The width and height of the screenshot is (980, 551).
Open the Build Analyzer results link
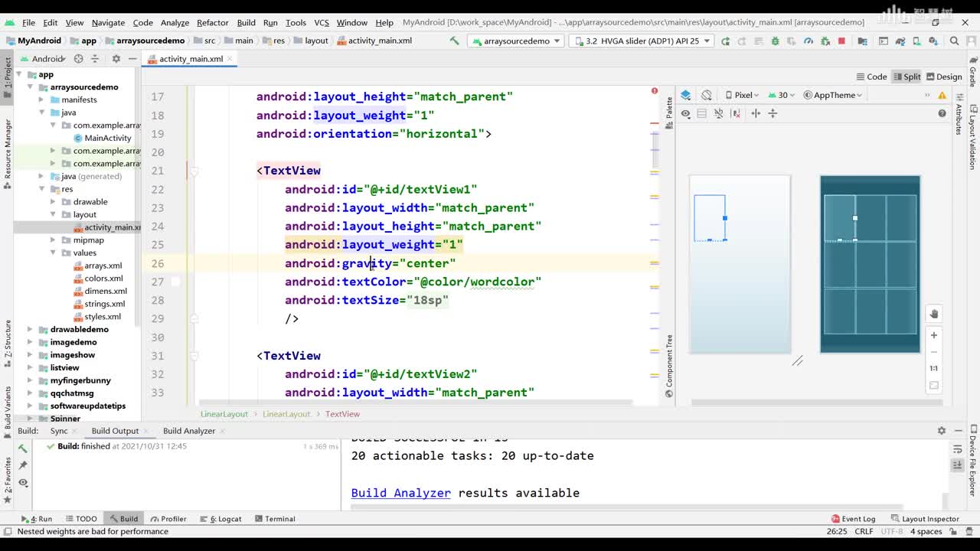point(401,493)
